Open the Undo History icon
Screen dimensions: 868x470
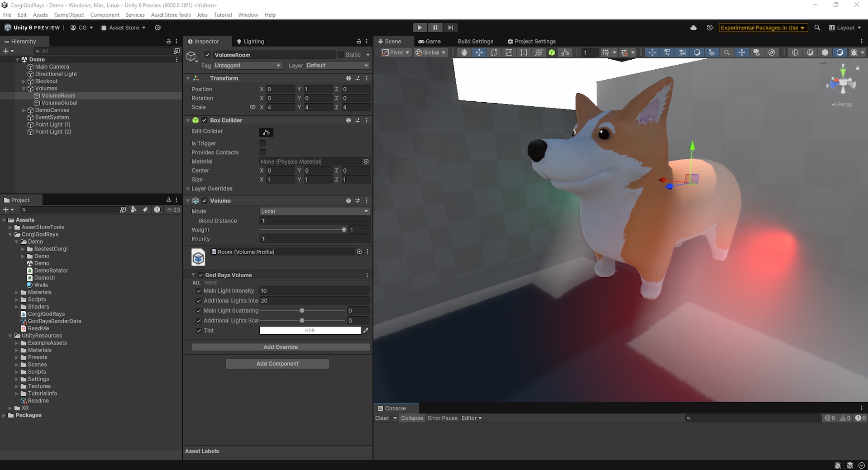tap(709, 28)
